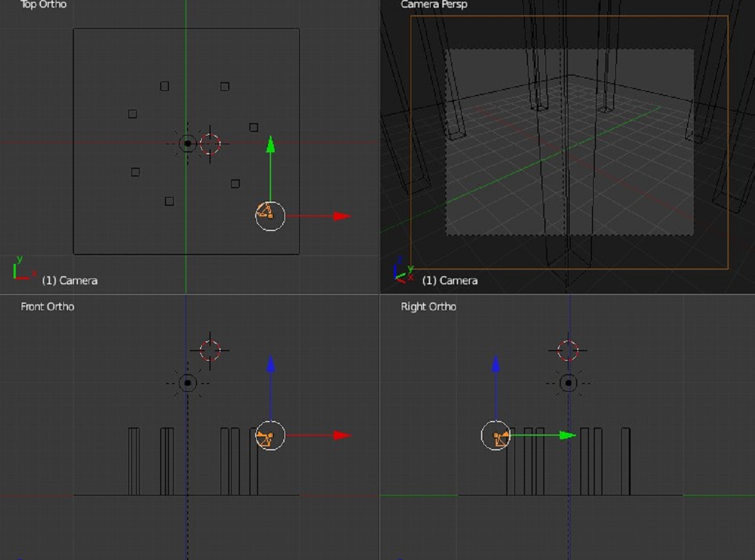Image resolution: width=755 pixels, height=560 pixels.
Task: Click the "Top Ortho" viewport label
Action: point(43,5)
